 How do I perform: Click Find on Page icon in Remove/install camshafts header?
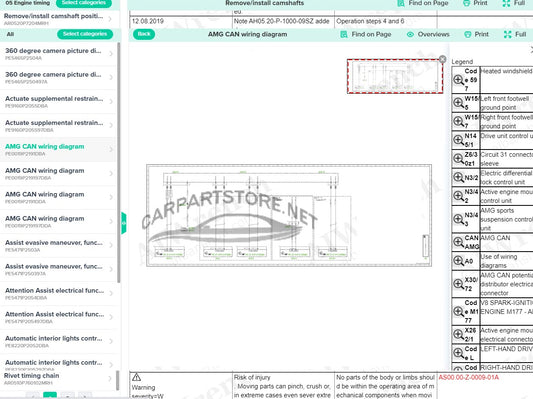401,3
